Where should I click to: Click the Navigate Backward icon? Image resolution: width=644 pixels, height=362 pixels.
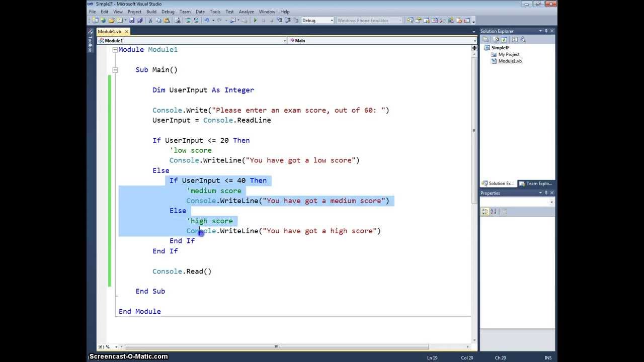[232, 21]
